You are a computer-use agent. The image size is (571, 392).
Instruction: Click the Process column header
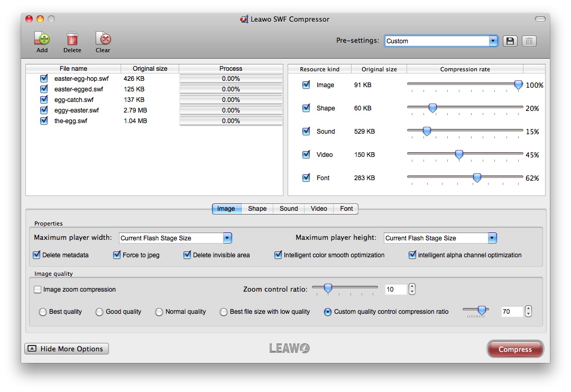pyautogui.click(x=231, y=69)
